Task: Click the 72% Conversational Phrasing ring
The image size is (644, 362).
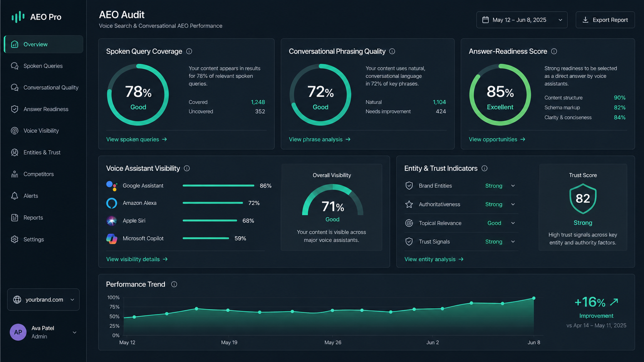Action: [x=320, y=95]
